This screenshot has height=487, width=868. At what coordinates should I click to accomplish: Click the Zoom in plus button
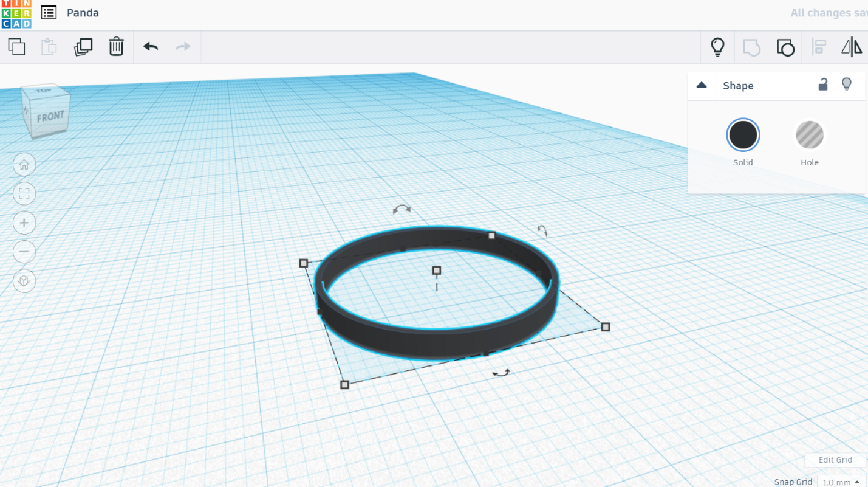[24, 223]
